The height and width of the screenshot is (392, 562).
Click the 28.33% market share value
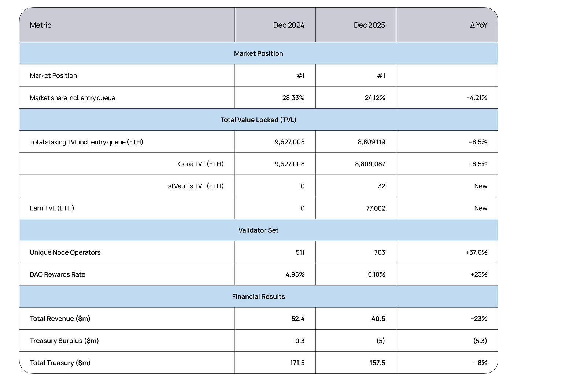tap(293, 98)
